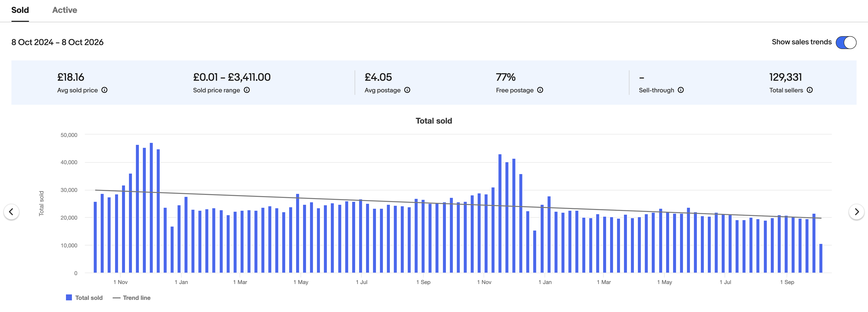Select the £0.01 – £3,411.00 price range value
The image size is (868, 312).
(x=232, y=77)
